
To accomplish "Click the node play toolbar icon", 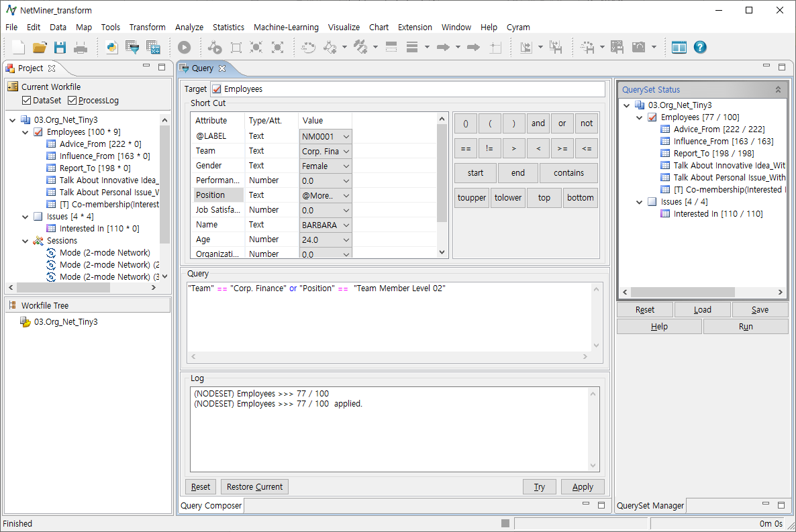I will click(x=215, y=47).
